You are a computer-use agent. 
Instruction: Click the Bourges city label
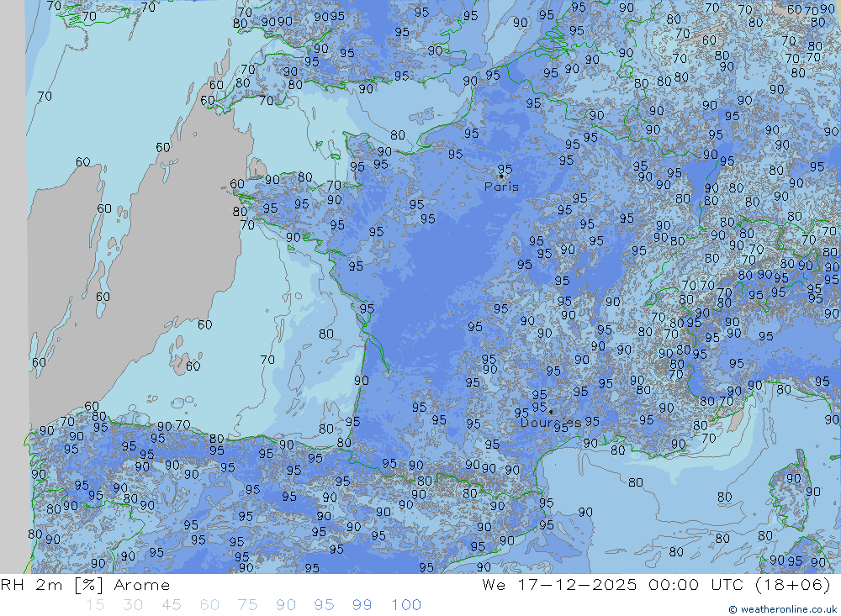(x=551, y=423)
